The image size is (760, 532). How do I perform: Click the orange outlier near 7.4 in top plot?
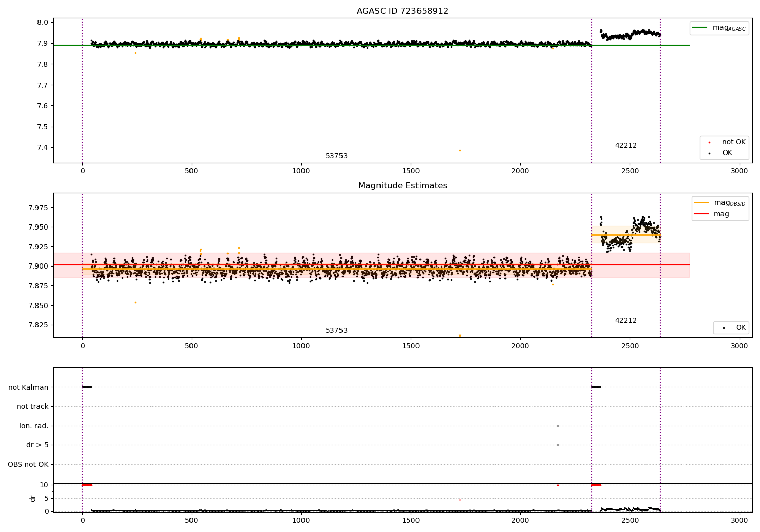point(460,150)
